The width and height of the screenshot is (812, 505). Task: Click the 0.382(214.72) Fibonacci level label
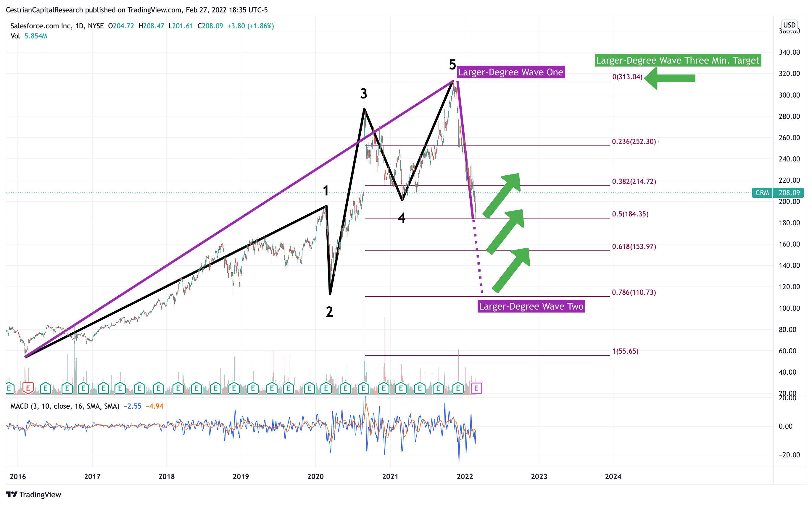[634, 181]
